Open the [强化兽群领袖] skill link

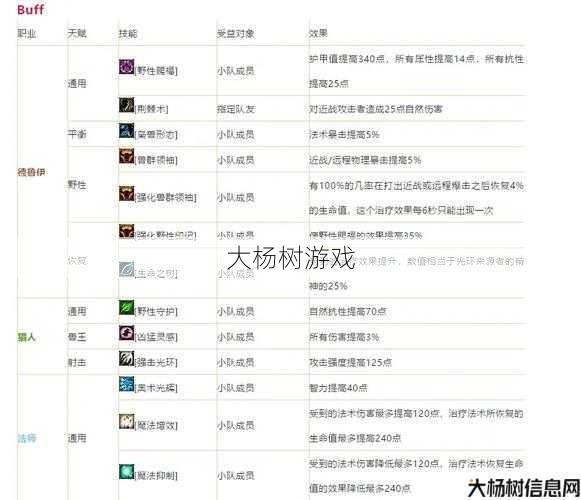[x=166, y=197]
